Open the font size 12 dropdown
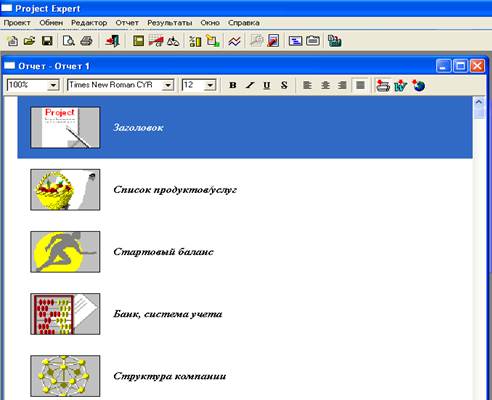This screenshot has width=492, height=400. coord(210,85)
